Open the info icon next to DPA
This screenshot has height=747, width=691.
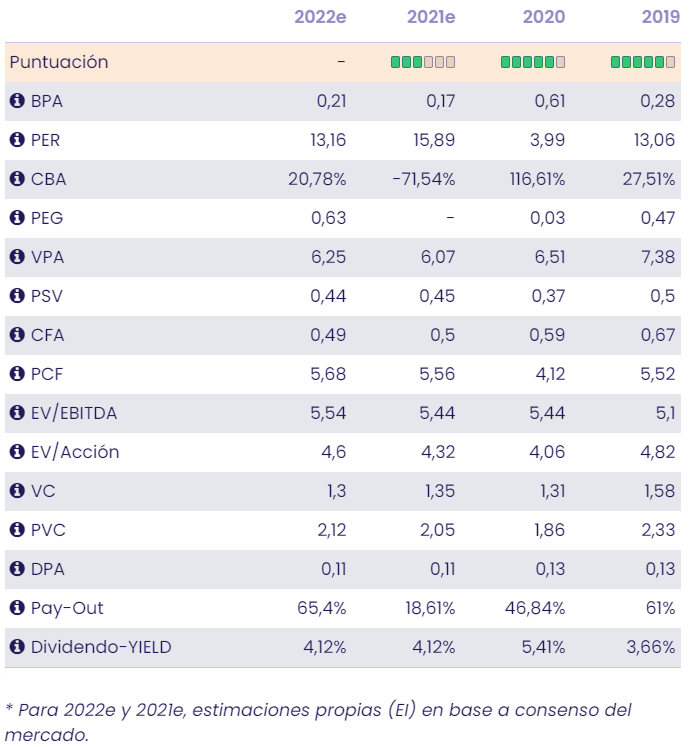pos(16,569)
